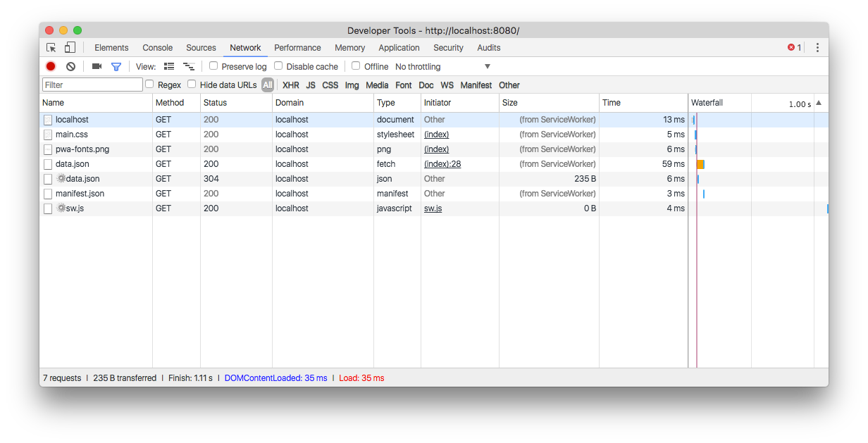This screenshot has height=443, width=868.
Task: Open the DevTools three-dot menu
Action: (x=817, y=48)
